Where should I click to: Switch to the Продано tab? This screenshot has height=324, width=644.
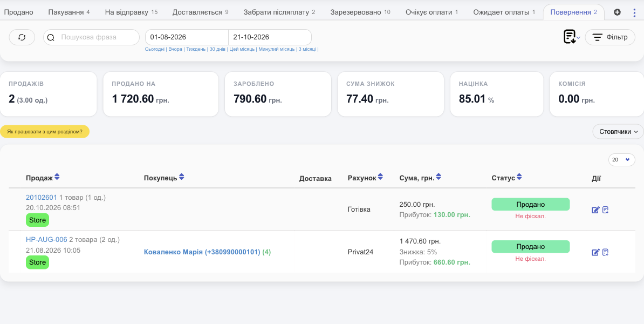(x=18, y=12)
